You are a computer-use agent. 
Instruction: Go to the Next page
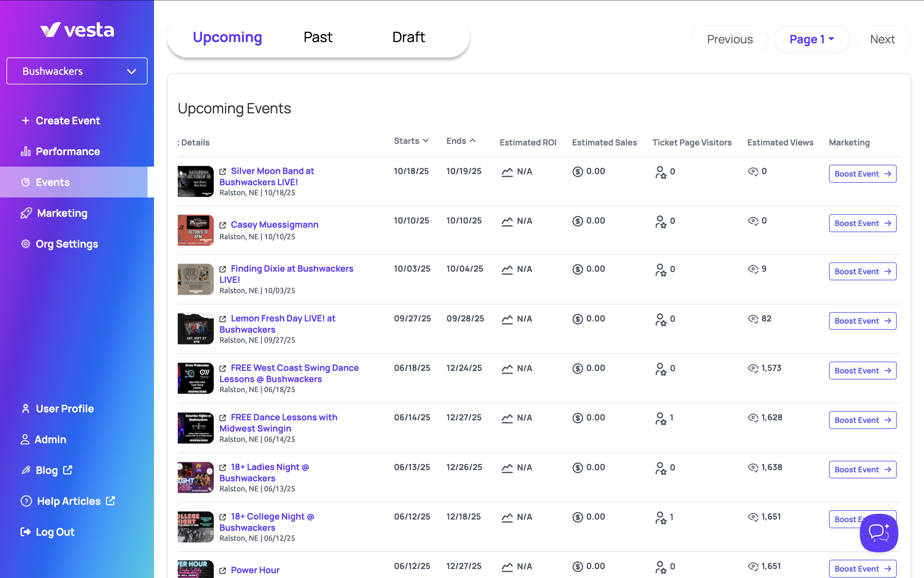coord(882,39)
